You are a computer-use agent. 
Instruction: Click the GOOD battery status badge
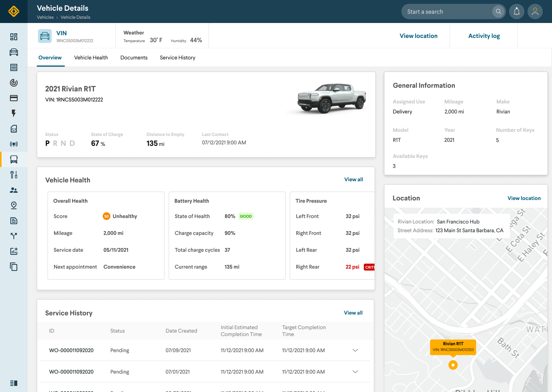246,216
